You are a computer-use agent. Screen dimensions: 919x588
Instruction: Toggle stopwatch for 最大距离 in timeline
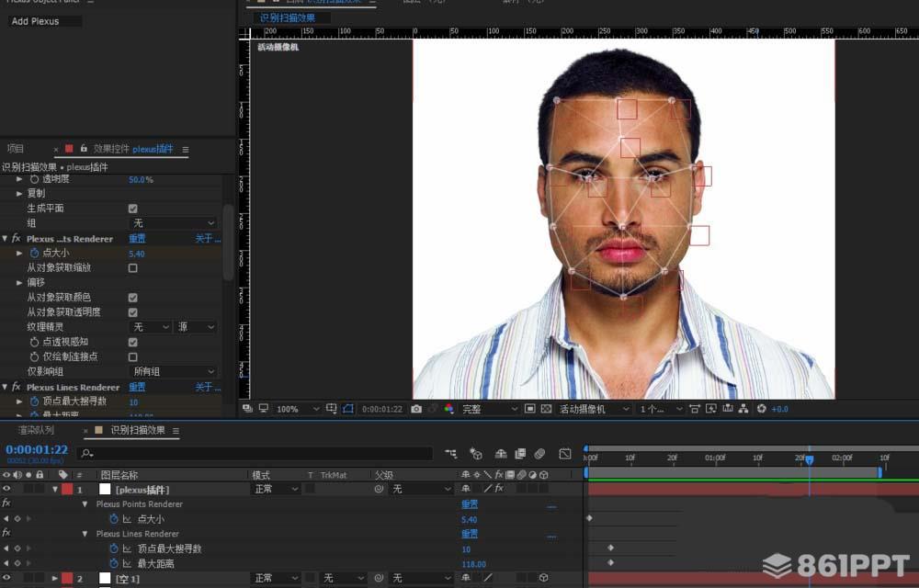coord(114,563)
